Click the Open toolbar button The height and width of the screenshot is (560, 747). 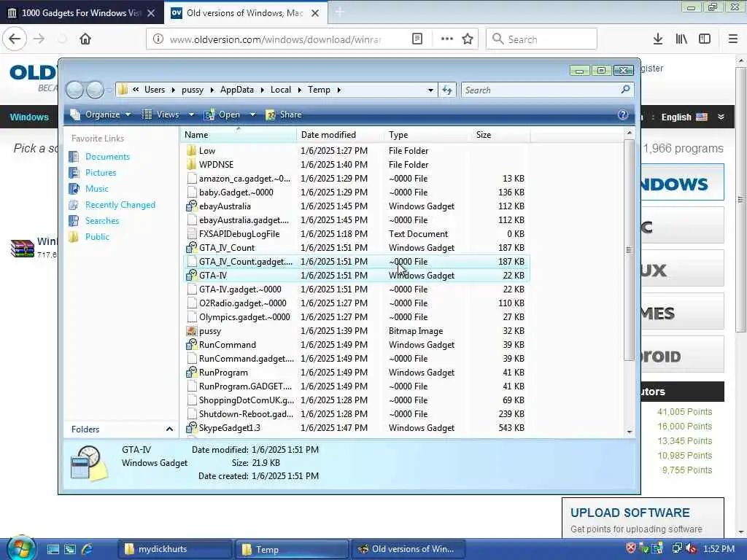pos(222,114)
